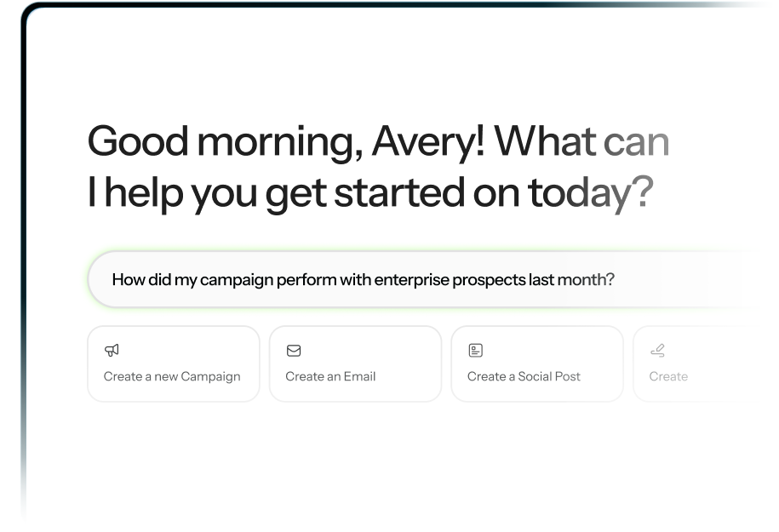Focus the prompt input at its empty right end
This screenshot has width=779, height=532.
(685, 279)
